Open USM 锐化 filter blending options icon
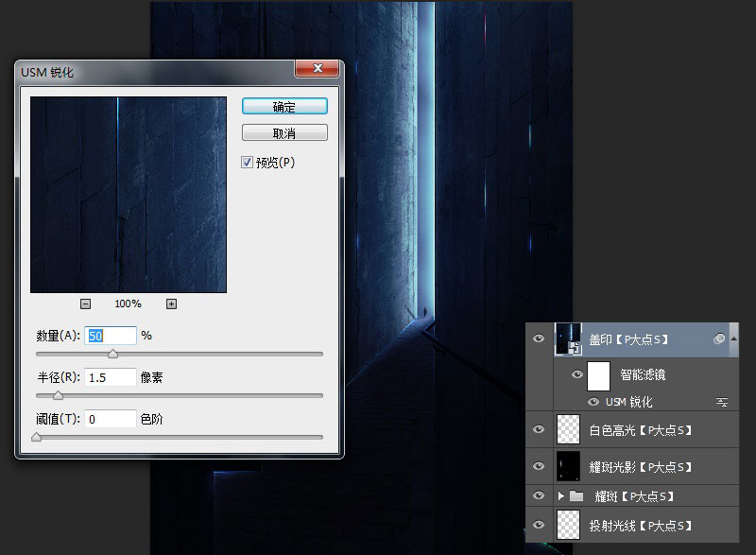Viewport: 756px width, 555px height. pyautogui.click(x=722, y=402)
